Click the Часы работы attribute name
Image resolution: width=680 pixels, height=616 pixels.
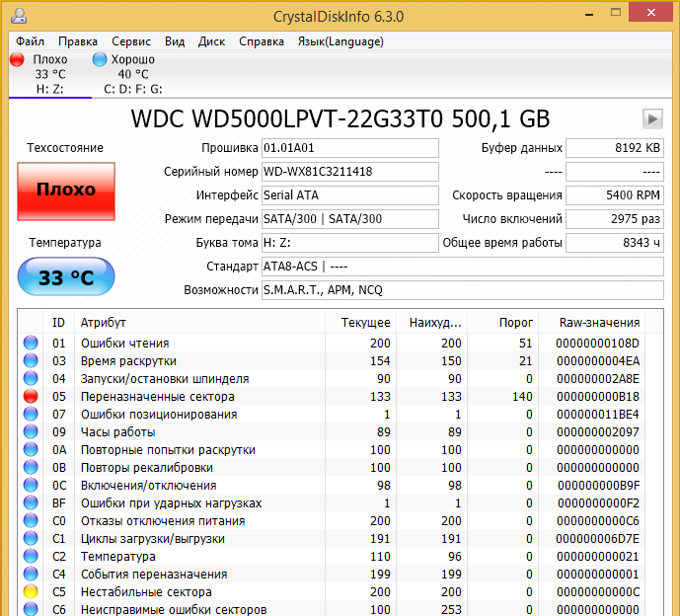point(118,432)
